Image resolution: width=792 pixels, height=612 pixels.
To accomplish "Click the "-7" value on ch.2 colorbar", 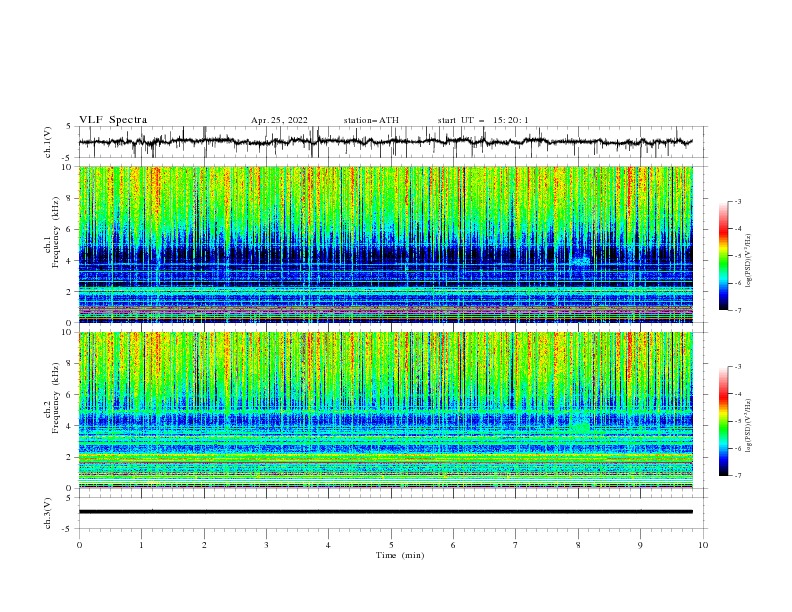I will (x=738, y=476).
